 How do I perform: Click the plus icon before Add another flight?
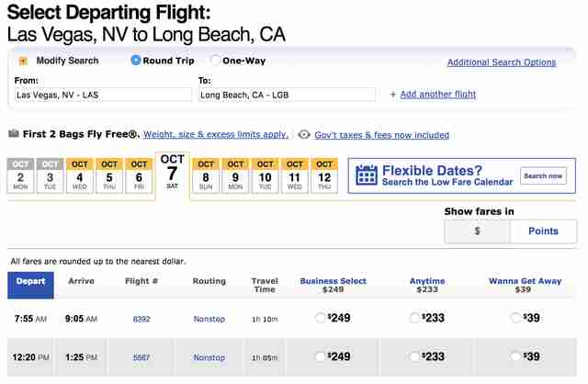[392, 95]
